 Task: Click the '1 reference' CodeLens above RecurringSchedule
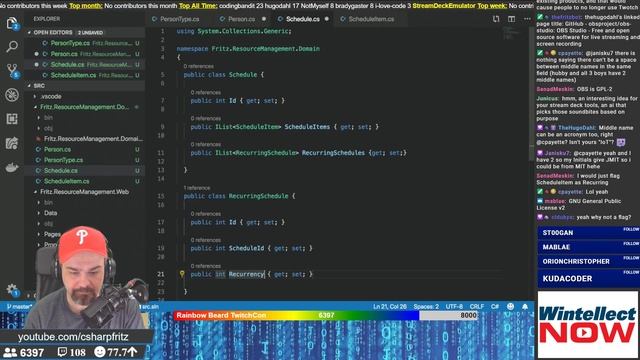click(x=197, y=188)
